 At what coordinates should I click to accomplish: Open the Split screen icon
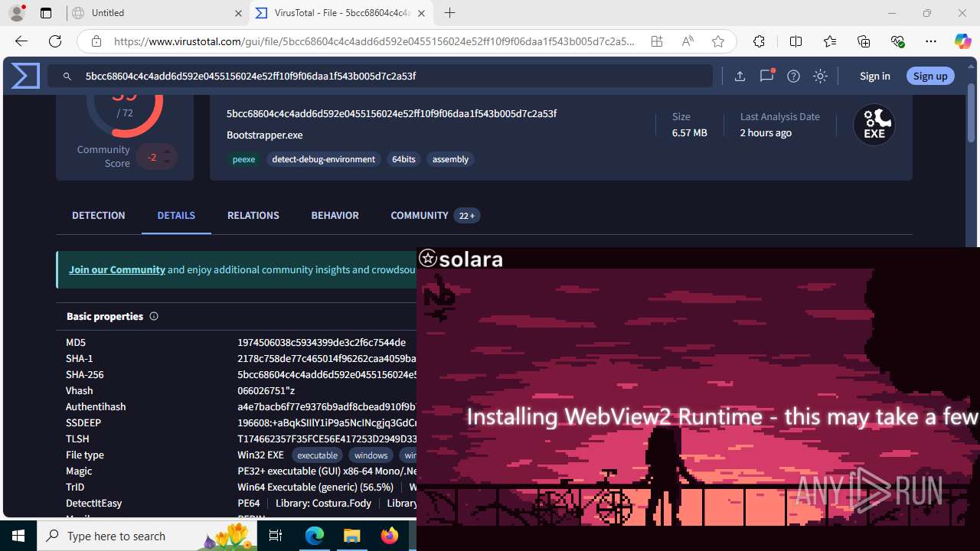click(x=795, y=41)
